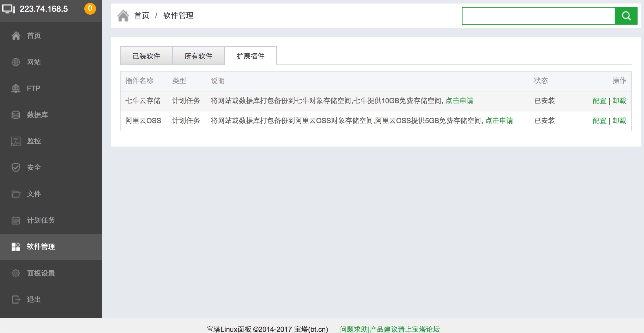
Task: Click the orange notification badge showing 0
Action: [x=90, y=9]
